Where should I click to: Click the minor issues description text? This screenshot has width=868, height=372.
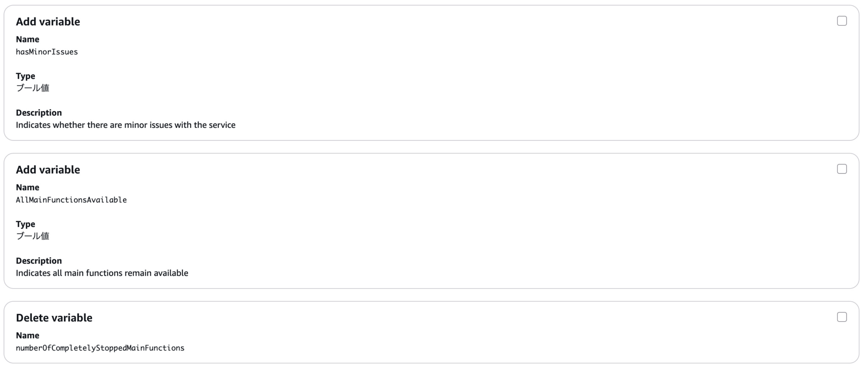click(x=125, y=125)
